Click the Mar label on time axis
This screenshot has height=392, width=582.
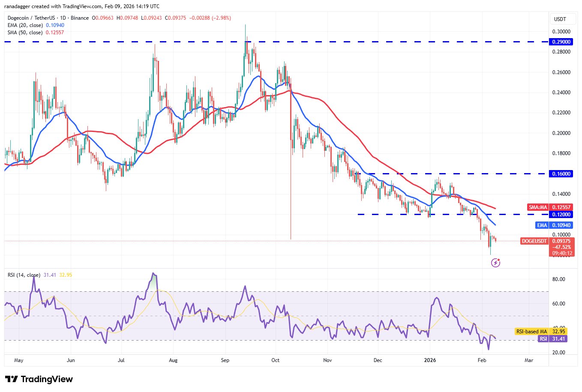click(x=529, y=360)
